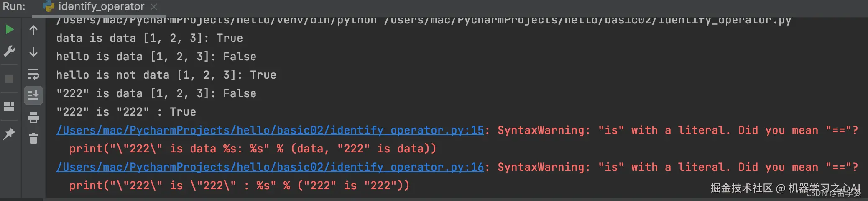The image size is (868, 201).
Task: Open run configuration wrench settings
Action: pyautogui.click(x=9, y=51)
